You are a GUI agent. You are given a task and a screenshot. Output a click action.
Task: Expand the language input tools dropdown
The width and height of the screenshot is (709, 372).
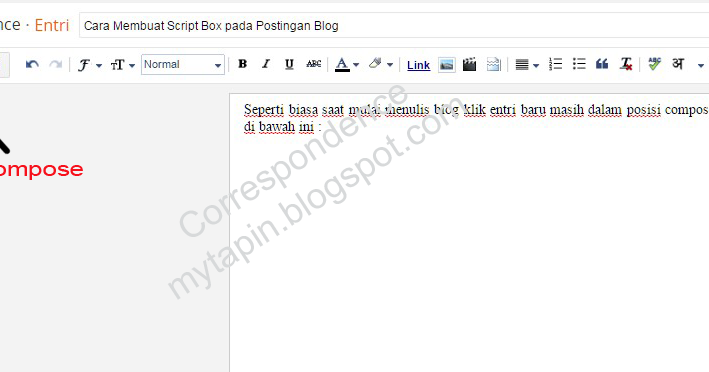coord(700,66)
